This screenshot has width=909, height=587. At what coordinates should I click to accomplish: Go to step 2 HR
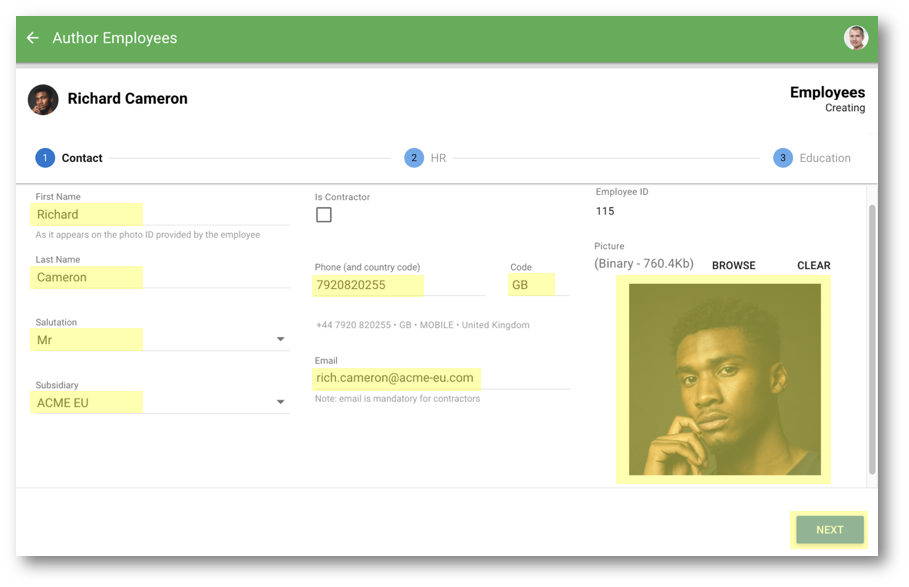click(x=426, y=158)
